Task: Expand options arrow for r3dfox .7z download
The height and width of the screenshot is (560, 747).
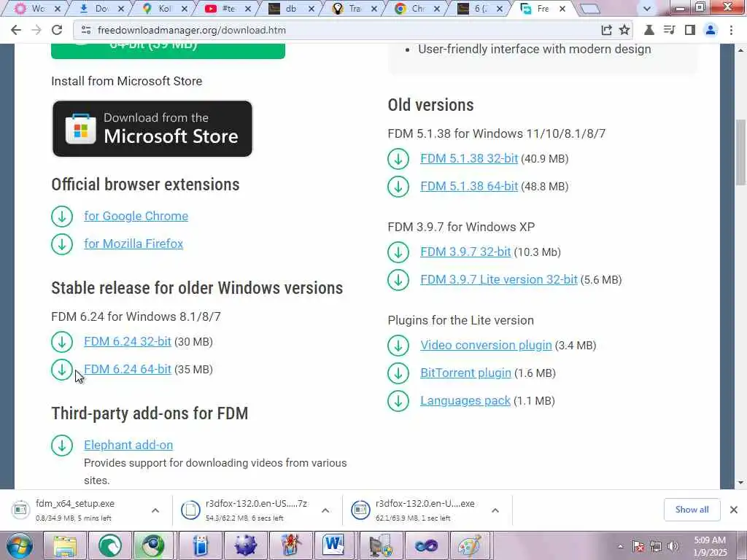Action: click(x=325, y=510)
